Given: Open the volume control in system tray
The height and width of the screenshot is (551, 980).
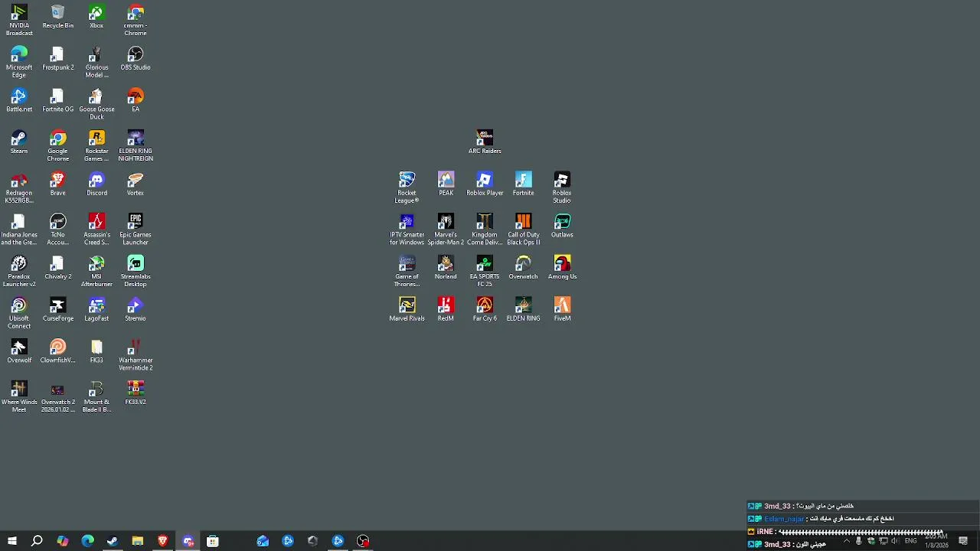Looking at the screenshot, I should [x=895, y=541].
